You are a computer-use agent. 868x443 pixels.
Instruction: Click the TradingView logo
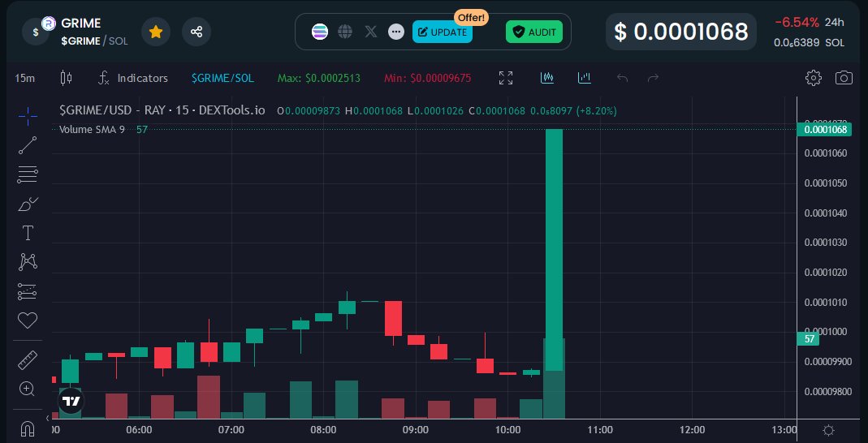(x=71, y=402)
